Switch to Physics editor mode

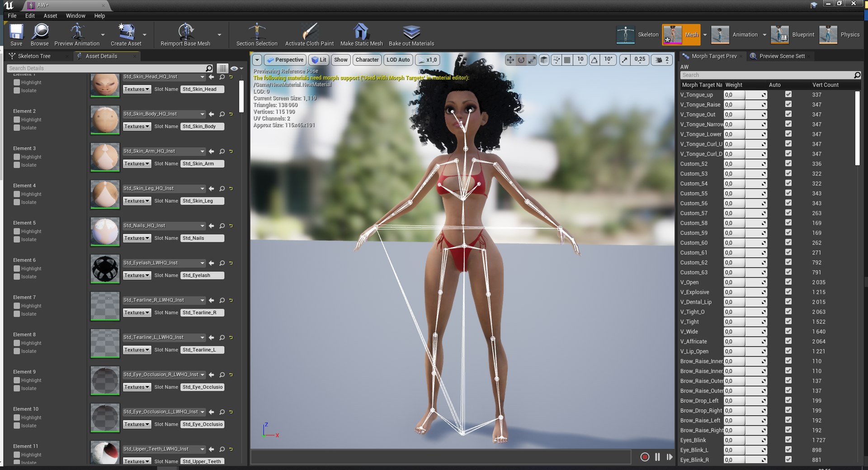pos(840,34)
